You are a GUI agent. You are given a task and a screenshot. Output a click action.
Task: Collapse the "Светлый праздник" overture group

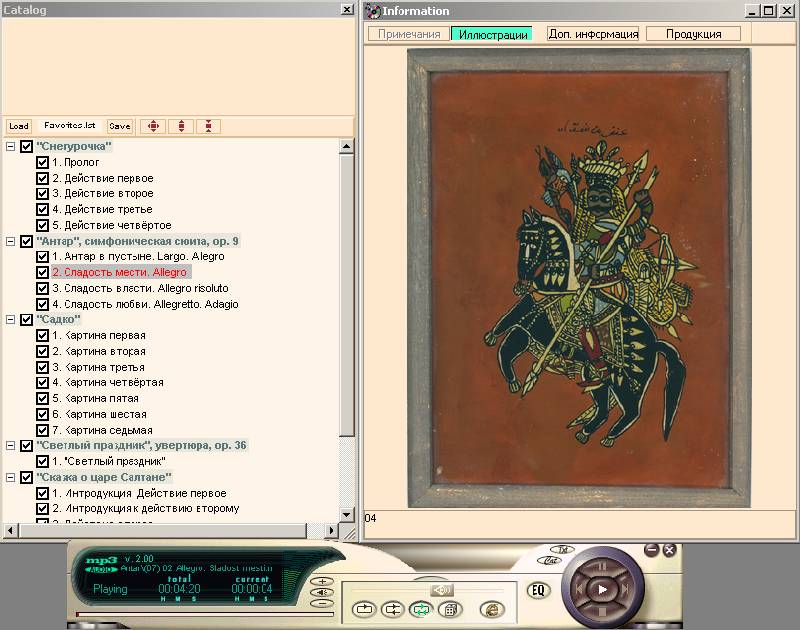[x=10, y=445]
